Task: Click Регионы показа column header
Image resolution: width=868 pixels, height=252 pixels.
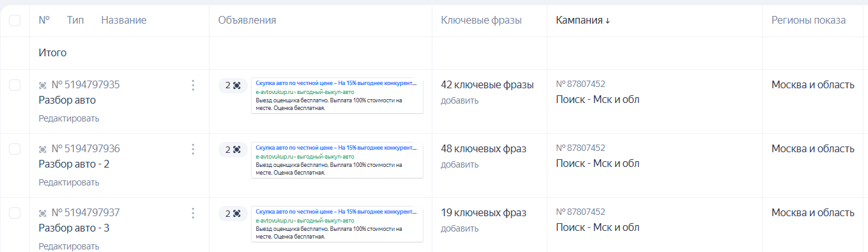Action: coord(809,20)
